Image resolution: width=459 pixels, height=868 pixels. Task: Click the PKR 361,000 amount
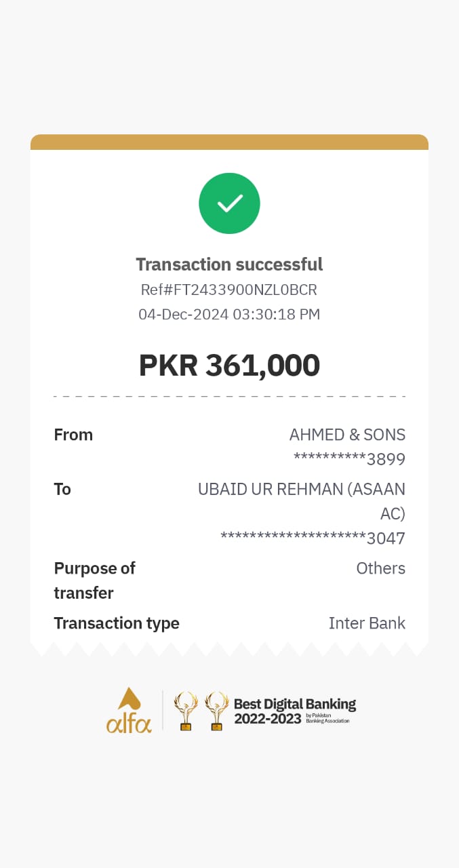tap(229, 366)
